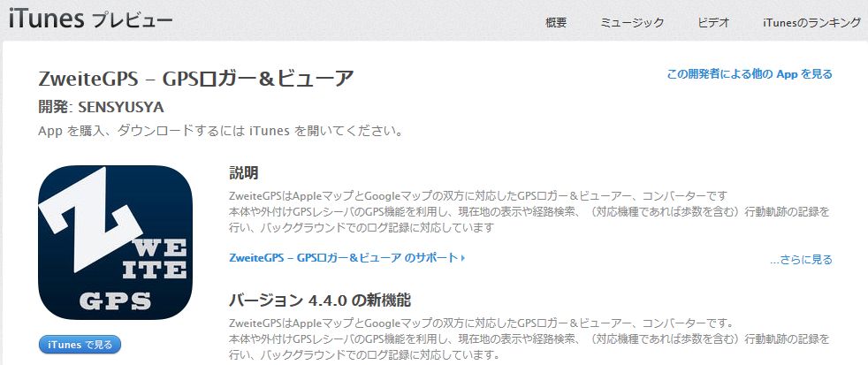
Task: Click the 説明 section heading
Action: point(244,173)
